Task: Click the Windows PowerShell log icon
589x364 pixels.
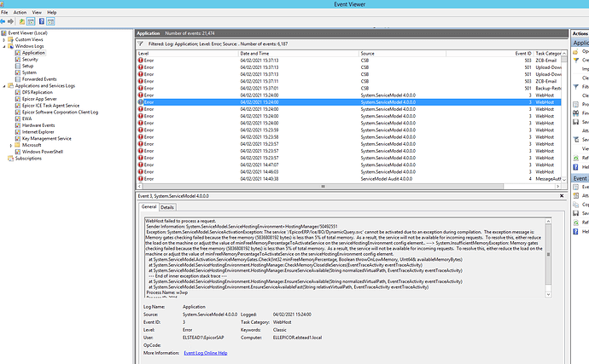Action: [x=18, y=152]
